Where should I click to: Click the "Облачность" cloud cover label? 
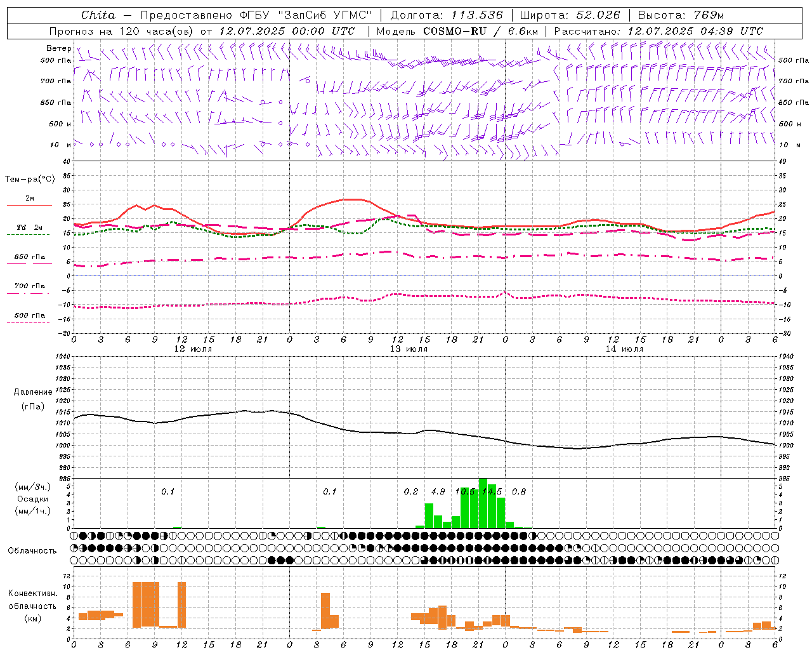tap(32, 550)
